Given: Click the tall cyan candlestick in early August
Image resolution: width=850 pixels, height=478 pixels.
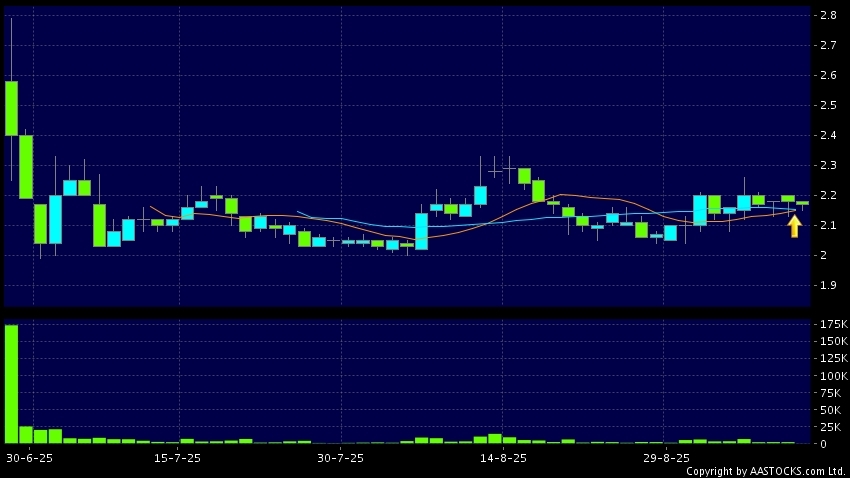Looking at the screenshot, I should 421,231.
